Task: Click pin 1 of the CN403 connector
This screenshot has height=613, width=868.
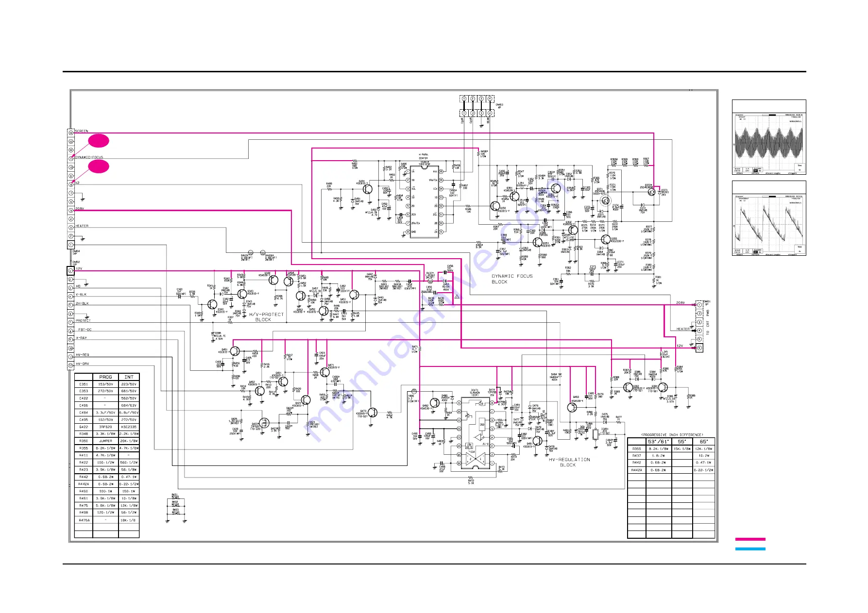Action: coord(464,99)
